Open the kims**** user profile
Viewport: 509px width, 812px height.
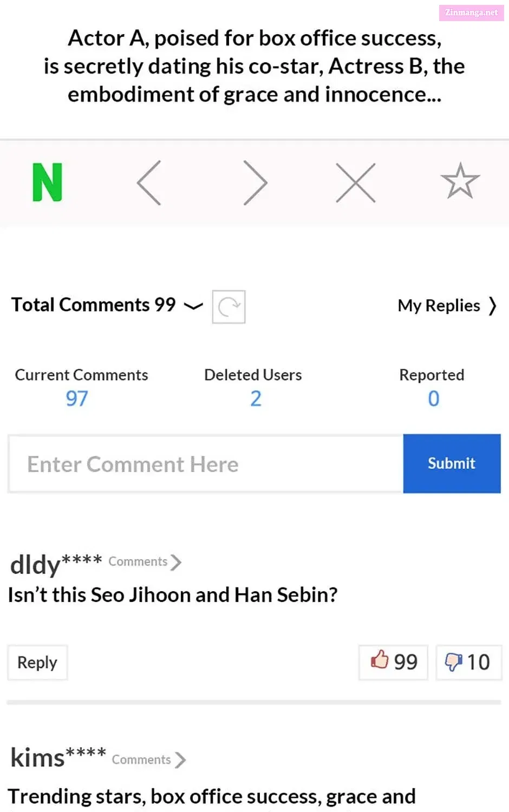click(58, 757)
